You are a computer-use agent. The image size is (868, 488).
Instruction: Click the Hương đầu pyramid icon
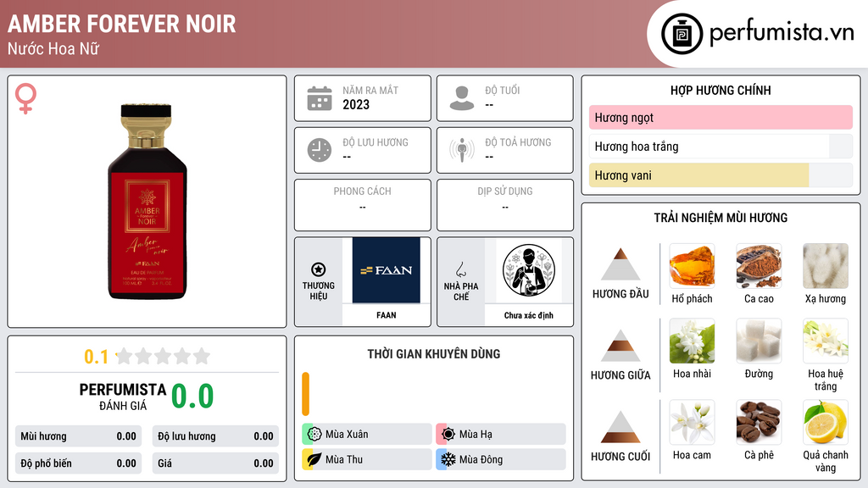[x=620, y=264]
